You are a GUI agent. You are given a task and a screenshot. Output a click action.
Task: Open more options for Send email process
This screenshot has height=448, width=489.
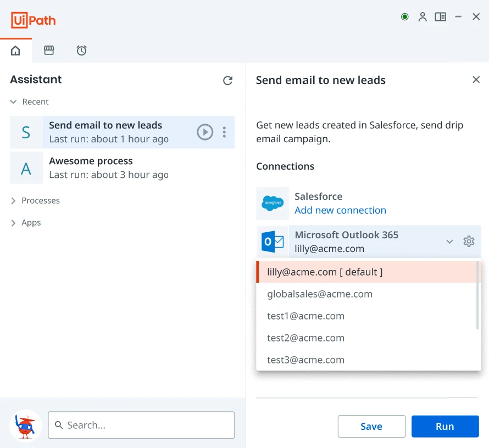click(224, 132)
